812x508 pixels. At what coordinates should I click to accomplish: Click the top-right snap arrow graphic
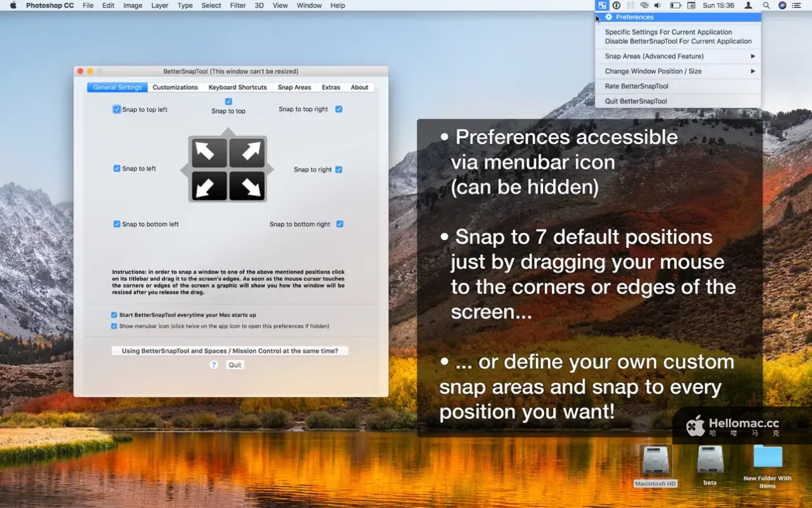point(247,152)
